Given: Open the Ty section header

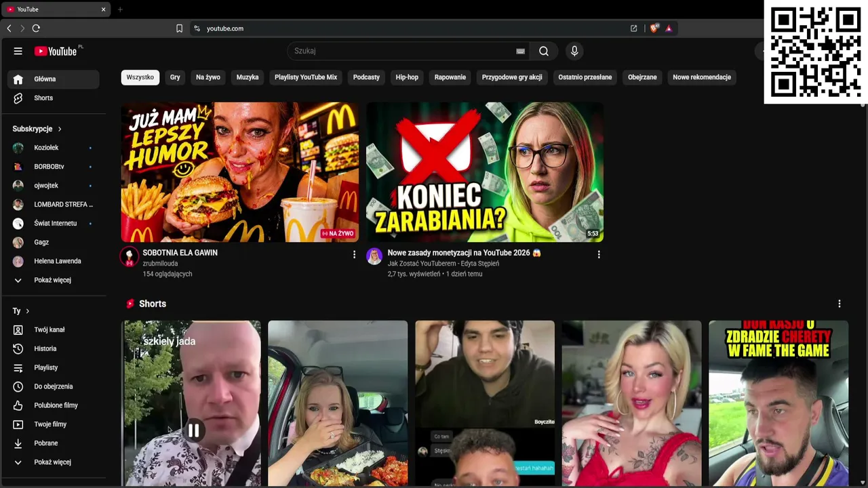Looking at the screenshot, I should click(21, 311).
